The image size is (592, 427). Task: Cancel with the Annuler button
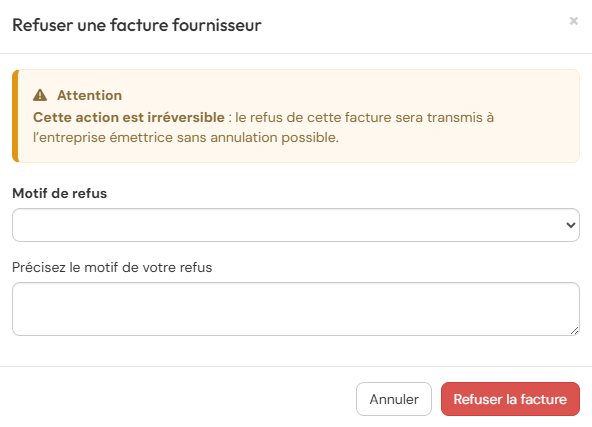(x=394, y=399)
